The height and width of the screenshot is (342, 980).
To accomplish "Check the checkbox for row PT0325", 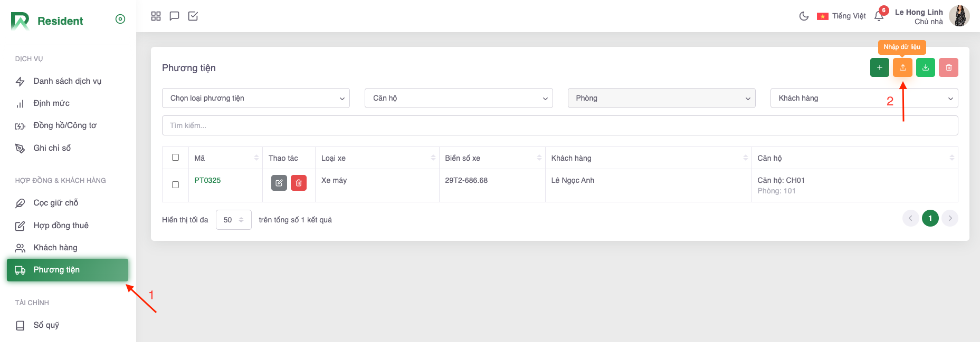I will 176,185.
